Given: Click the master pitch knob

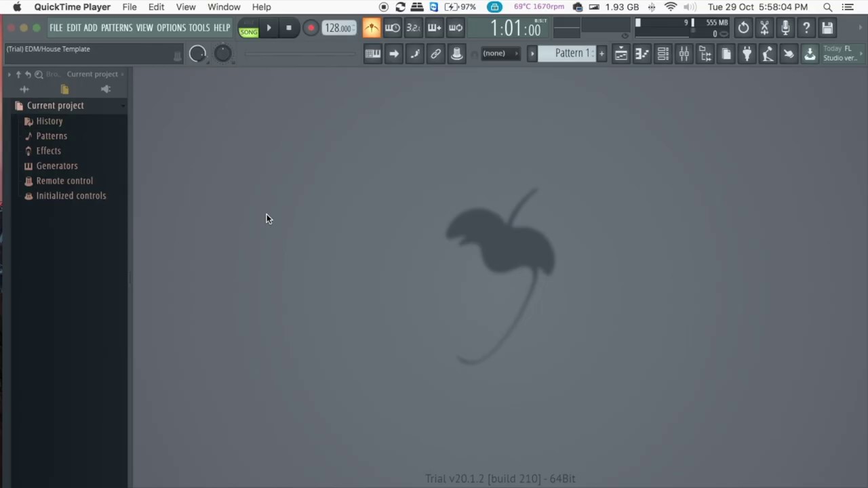Looking at the screenshot, I should 222,54.
